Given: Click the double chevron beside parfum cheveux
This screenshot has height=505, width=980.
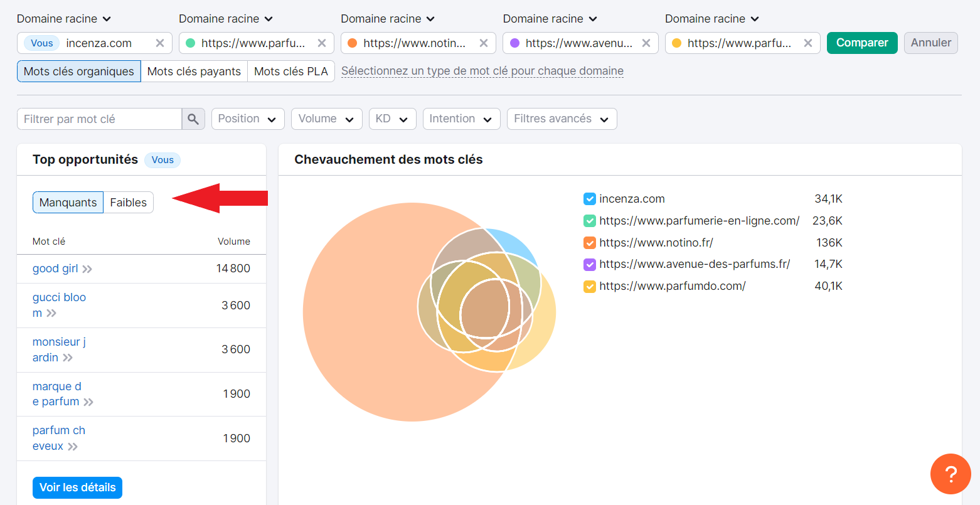Looking at the screenshot, I should (x=73, y=447).
